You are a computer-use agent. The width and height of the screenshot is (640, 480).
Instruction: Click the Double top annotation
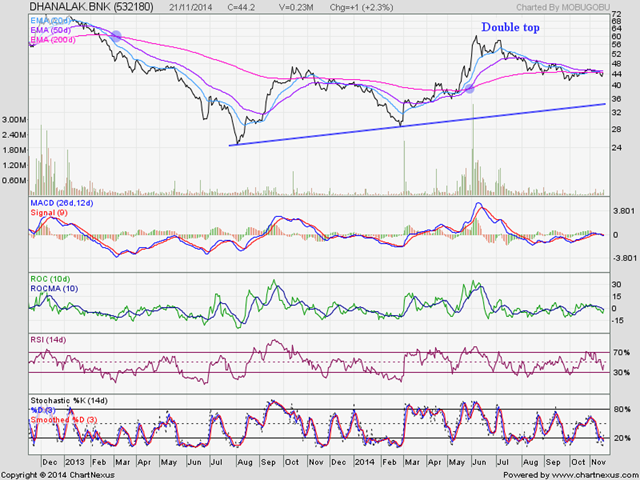point(510,27)
